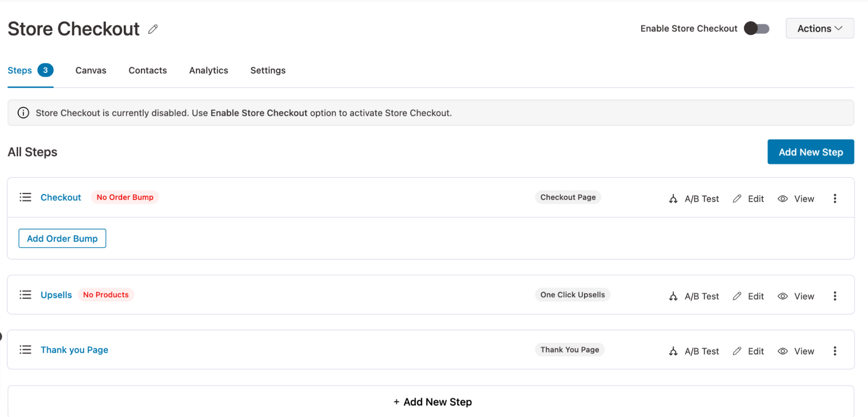Click A/B Test icon for Checkout step

click(673, 199)
